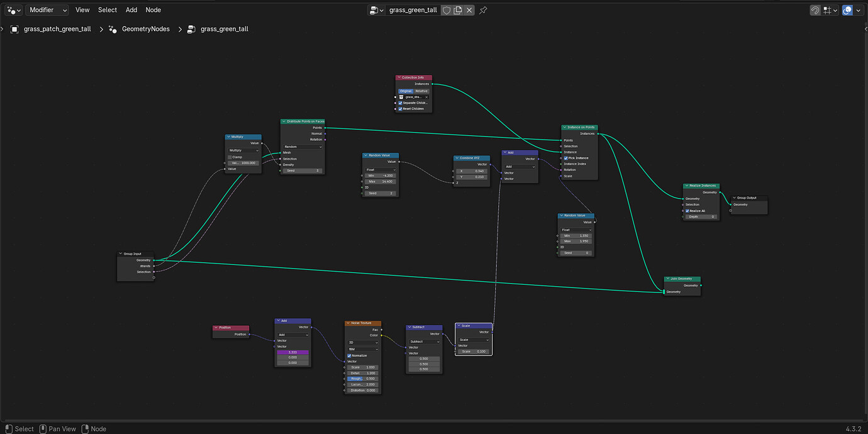
Task: Click the Max 14.400 field in Random Value
Action: pyautogui.click(x=381, y=182)
